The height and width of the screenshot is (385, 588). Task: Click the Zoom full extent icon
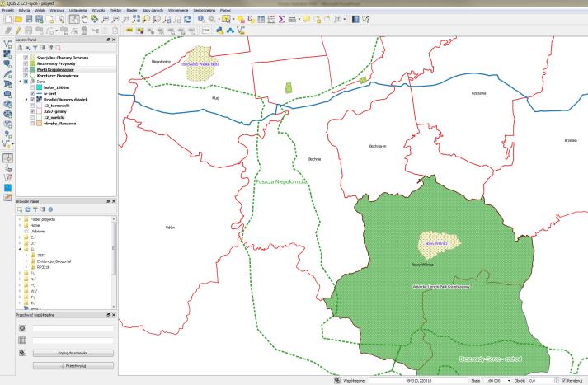[136, 19]
